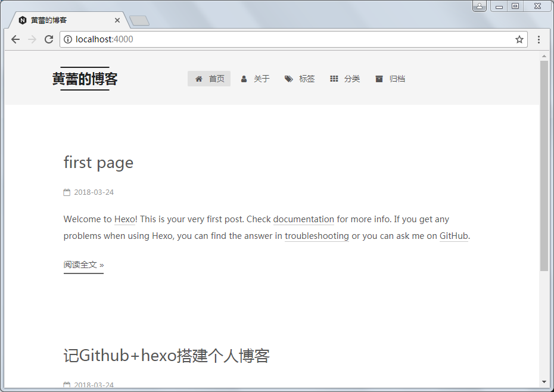Image resolution: width=554 pixels, height=392 pixels.
Task: Open a new tab
Action: (139, 21)
